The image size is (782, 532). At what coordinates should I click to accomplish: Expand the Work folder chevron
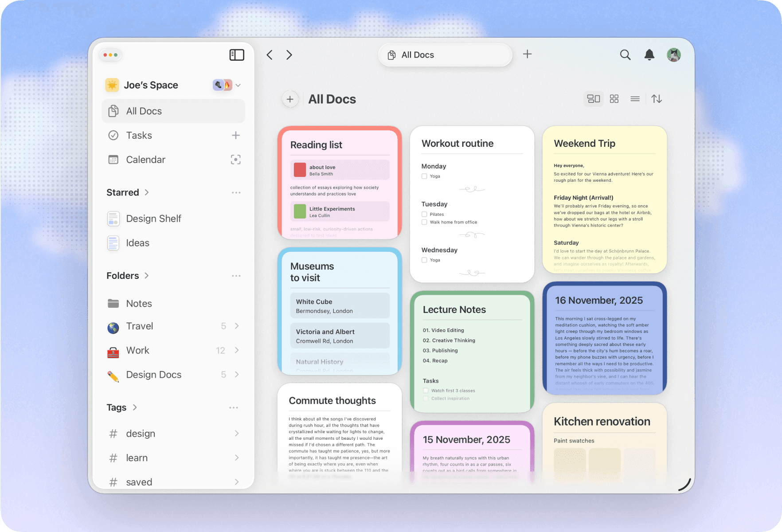[x=237, y=351]
